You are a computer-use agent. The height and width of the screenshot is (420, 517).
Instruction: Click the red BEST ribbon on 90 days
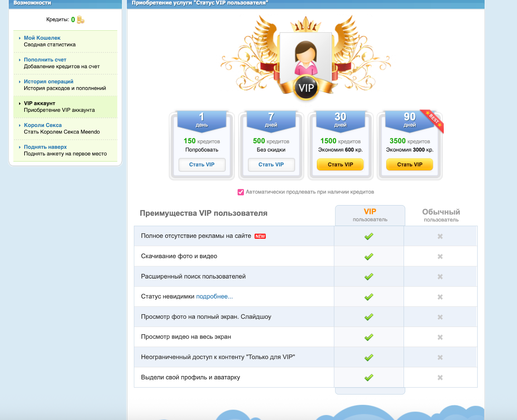435,121
